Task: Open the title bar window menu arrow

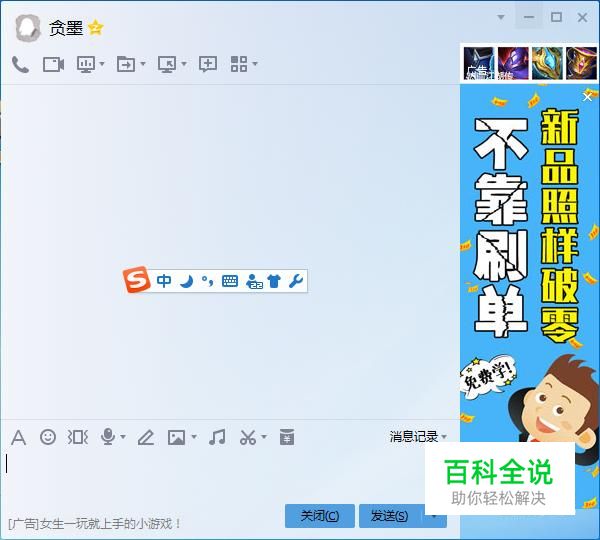Action: [x=501, y=17]
